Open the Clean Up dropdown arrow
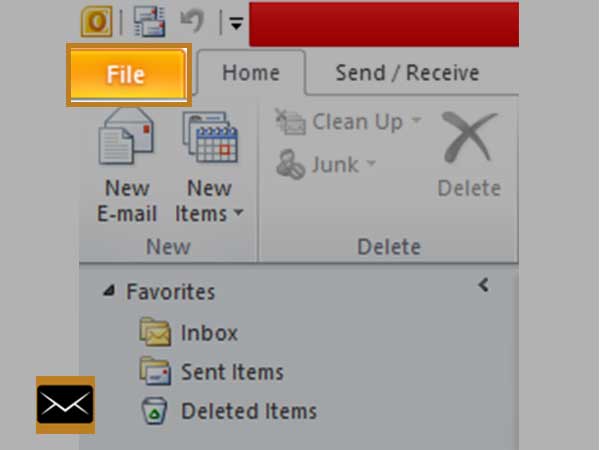 pyautogui.click(x=416, y=121)
